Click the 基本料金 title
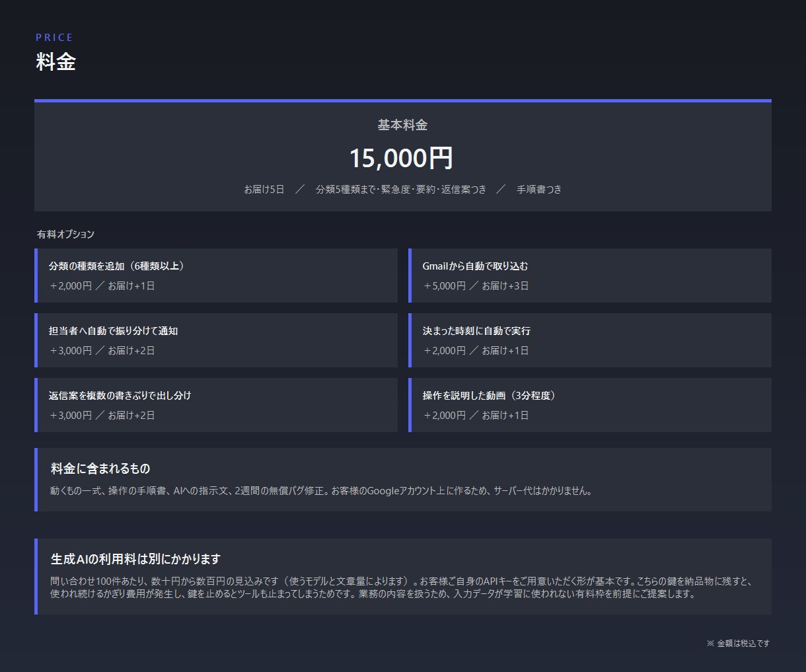806x672 pixels. (403, 125)
